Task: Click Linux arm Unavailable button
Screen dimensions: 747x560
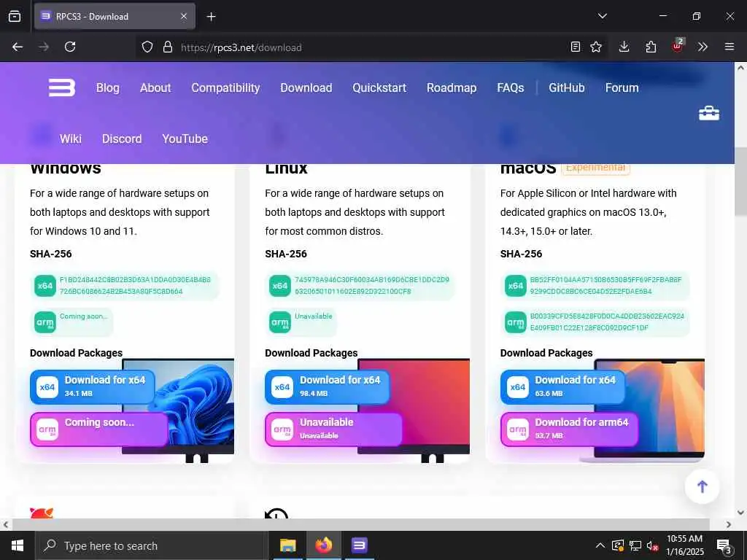Action: tap(333, 429)
